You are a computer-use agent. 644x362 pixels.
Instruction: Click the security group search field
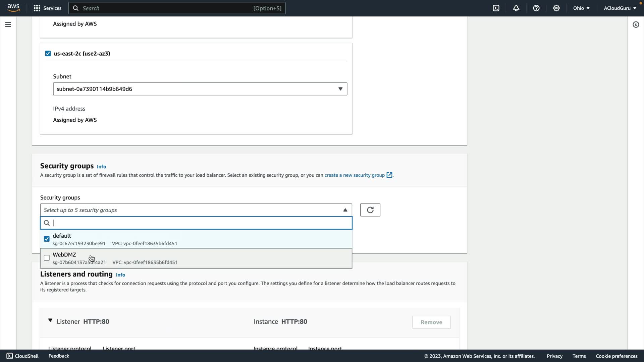click(x=201, y=223)
